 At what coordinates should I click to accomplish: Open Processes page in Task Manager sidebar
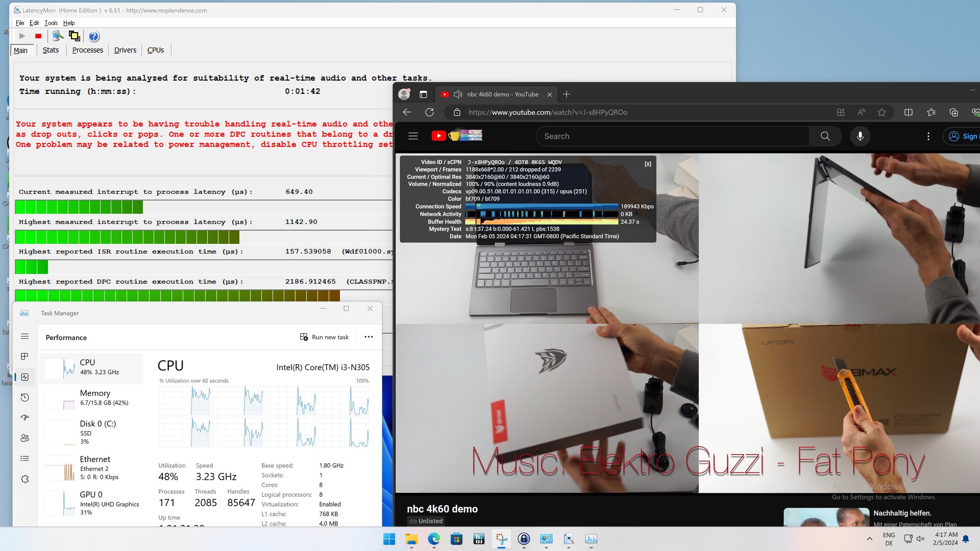(x=24, y=356)
